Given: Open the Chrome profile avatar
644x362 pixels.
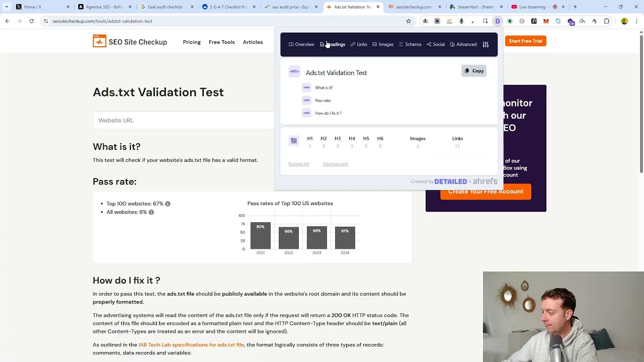Looking at the screenshot, I should (x=624, y=21).
